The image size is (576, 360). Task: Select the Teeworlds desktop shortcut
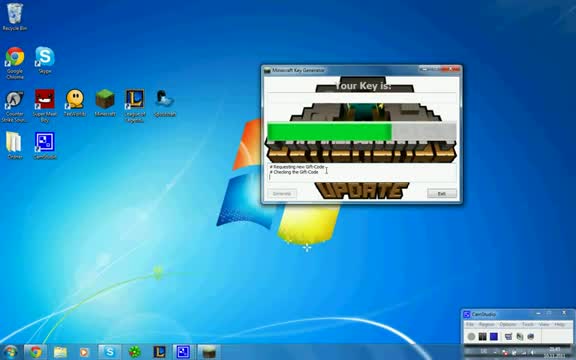75,103
